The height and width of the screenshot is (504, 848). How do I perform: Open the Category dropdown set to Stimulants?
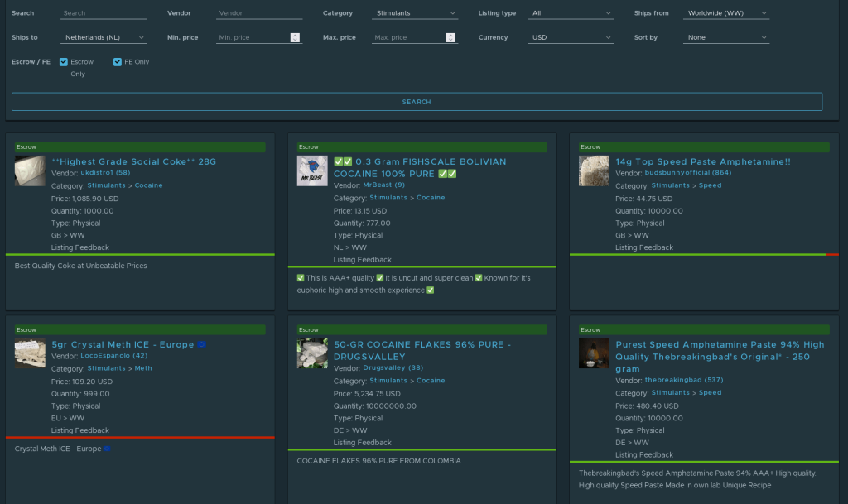pyautogui.click(x=415, y=13)
